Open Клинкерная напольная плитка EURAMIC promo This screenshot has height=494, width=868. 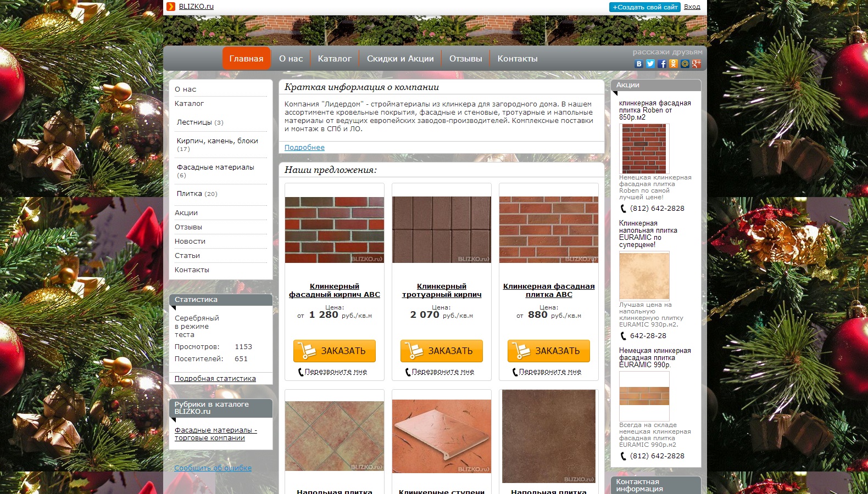pyautogui.click(x=648, y=234)
